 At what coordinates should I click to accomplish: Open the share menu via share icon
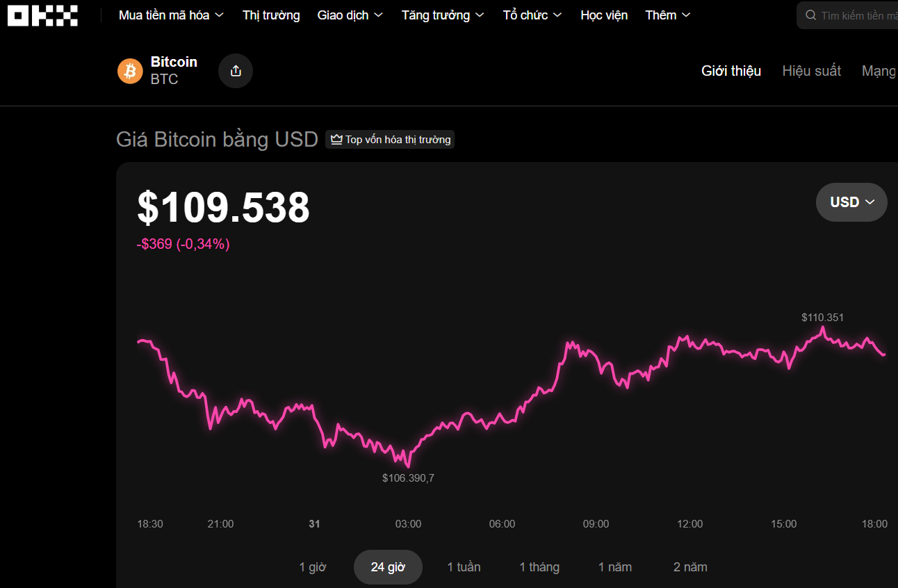tap(235, 70)
